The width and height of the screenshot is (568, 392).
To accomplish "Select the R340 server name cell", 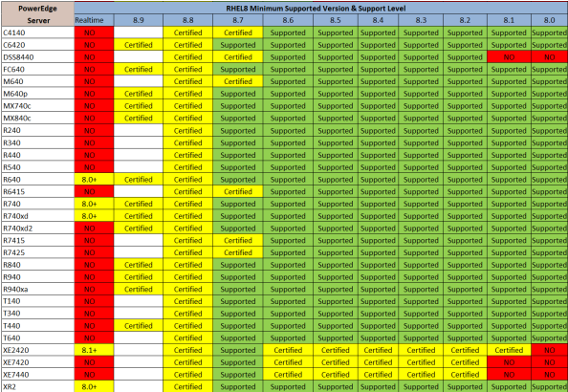I will pyautogui.click(x=37, y=142).
